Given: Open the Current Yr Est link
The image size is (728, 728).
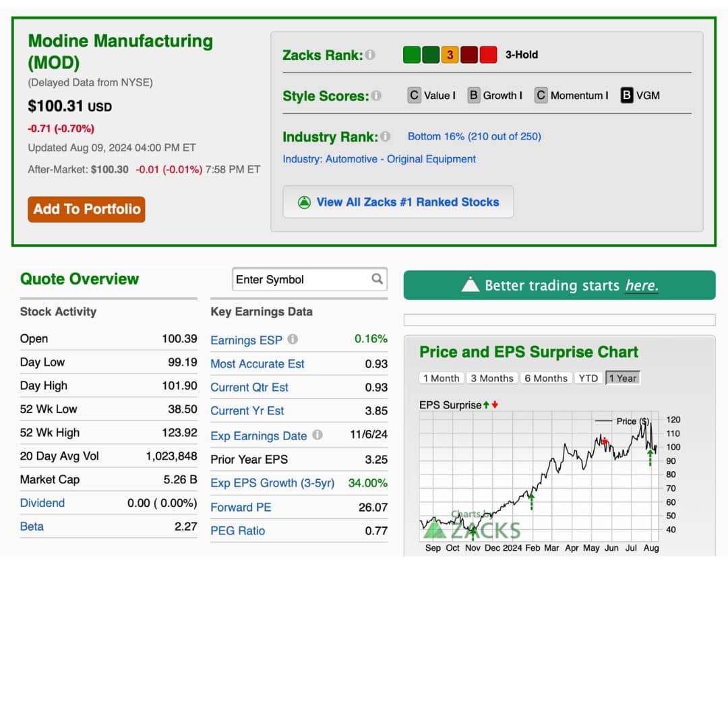Looking at the screenshot, I should pos(247,411).
